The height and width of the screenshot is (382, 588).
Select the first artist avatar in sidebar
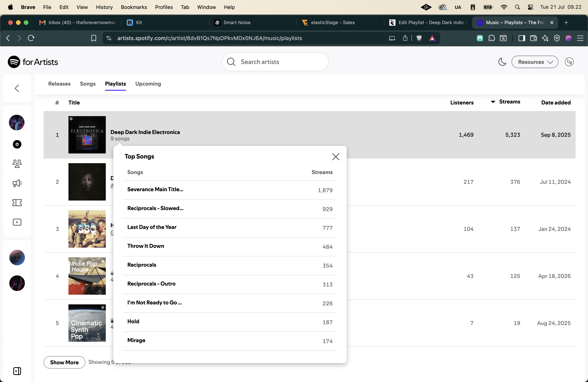click(17, 122)
